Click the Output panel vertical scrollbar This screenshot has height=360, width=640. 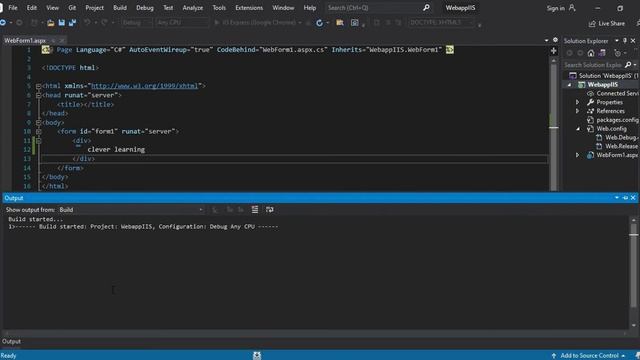tap(633, 272)
